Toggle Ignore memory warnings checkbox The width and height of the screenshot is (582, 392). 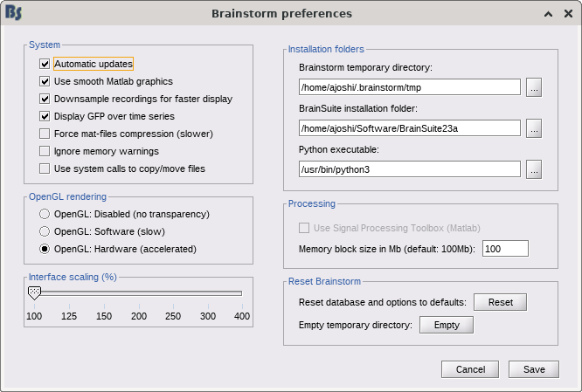pos(45,151)
